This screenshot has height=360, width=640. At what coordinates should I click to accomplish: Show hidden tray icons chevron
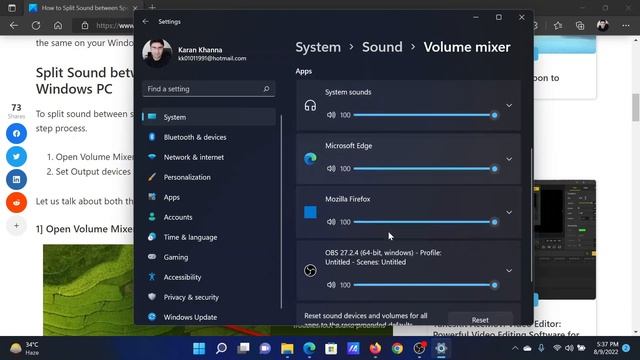pos(515,348)
